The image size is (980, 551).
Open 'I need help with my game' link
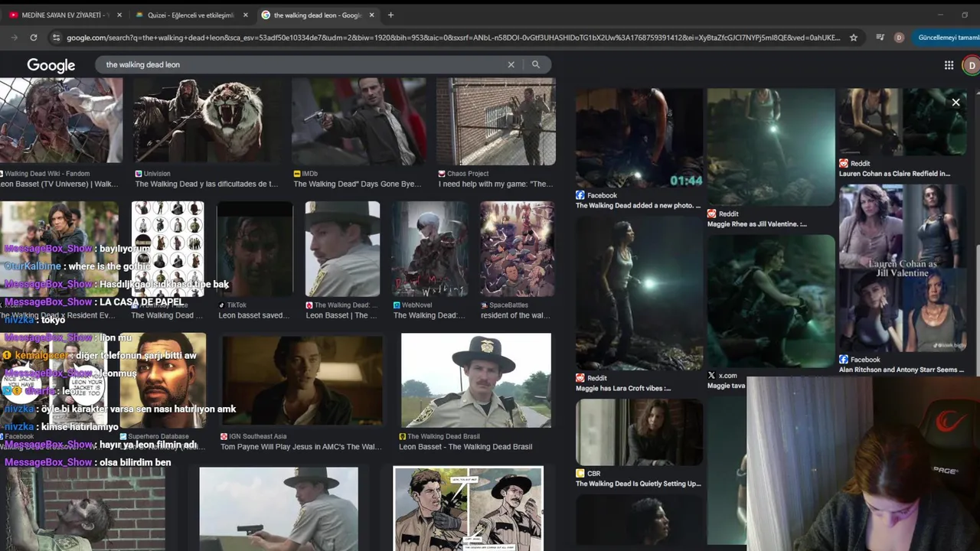(495, 184)
